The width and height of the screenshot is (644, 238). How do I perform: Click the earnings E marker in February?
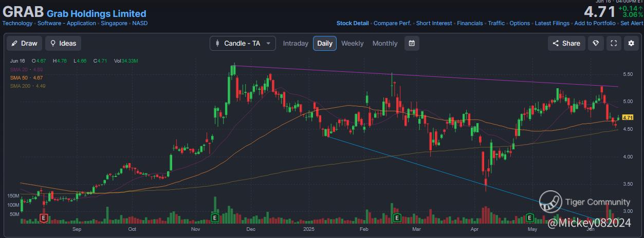[x=397, y=219]
